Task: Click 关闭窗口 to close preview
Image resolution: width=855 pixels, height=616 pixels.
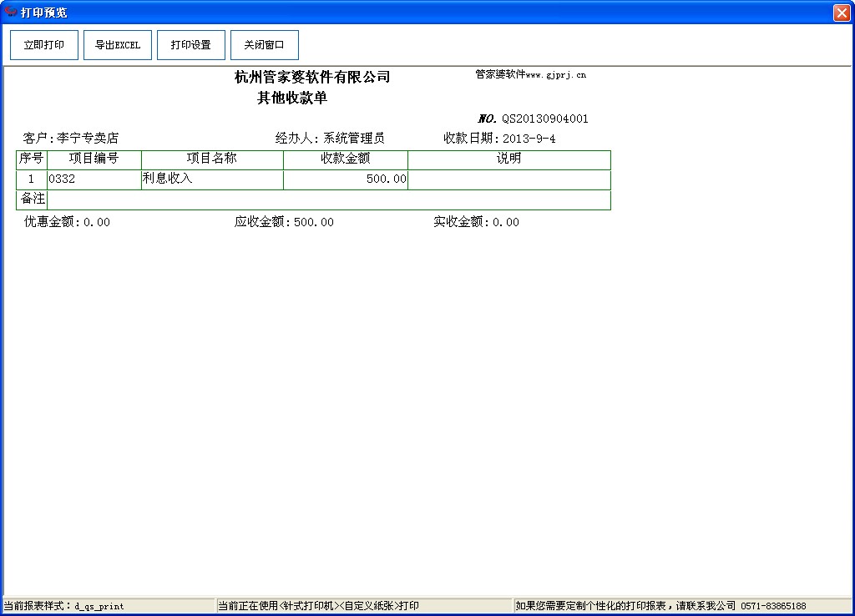Action: (x=265, y=45)
